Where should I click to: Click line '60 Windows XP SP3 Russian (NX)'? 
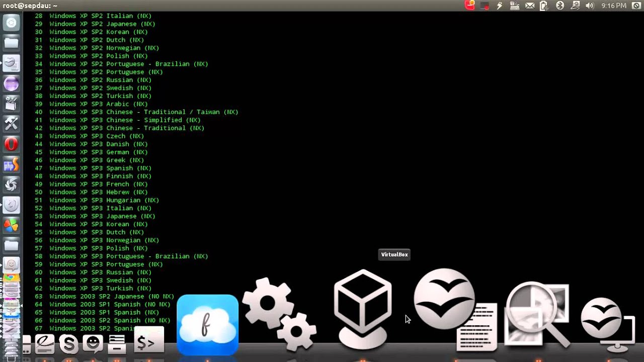(x=93, y=273)
